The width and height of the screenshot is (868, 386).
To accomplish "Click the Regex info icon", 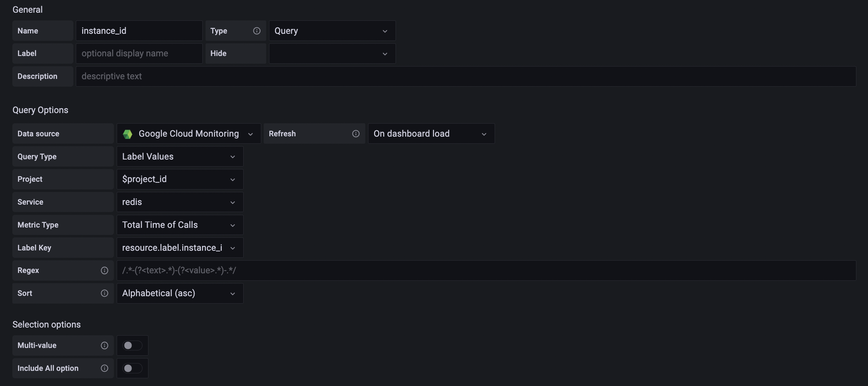I will pos(104,270).
